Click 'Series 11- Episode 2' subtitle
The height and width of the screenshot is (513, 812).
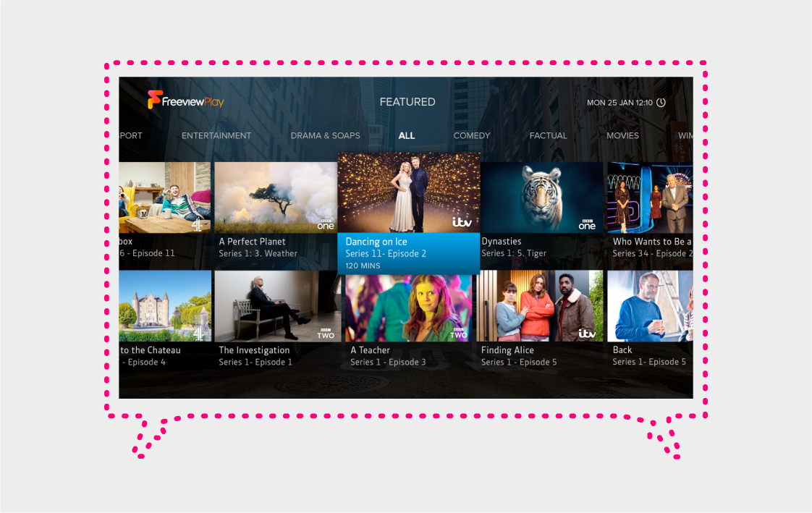[386, 253]
